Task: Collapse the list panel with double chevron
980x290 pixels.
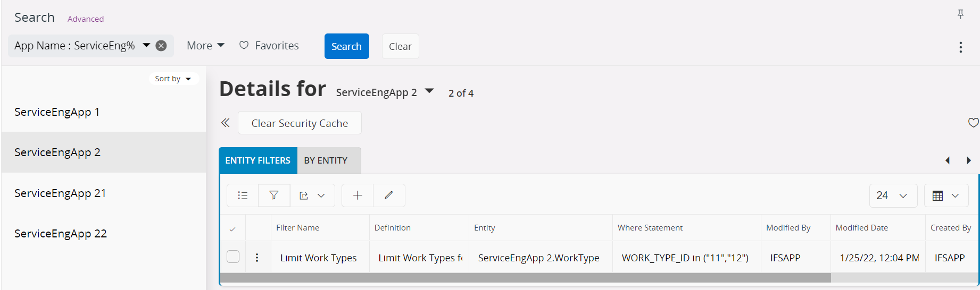Action: click(x=226, y=123)
